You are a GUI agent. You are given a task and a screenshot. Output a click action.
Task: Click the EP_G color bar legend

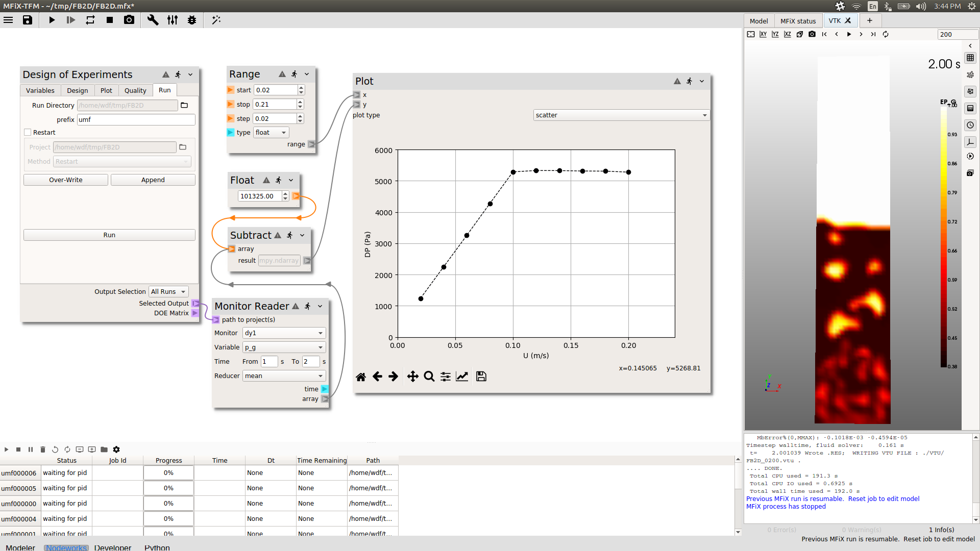click(x=944, y=235)
